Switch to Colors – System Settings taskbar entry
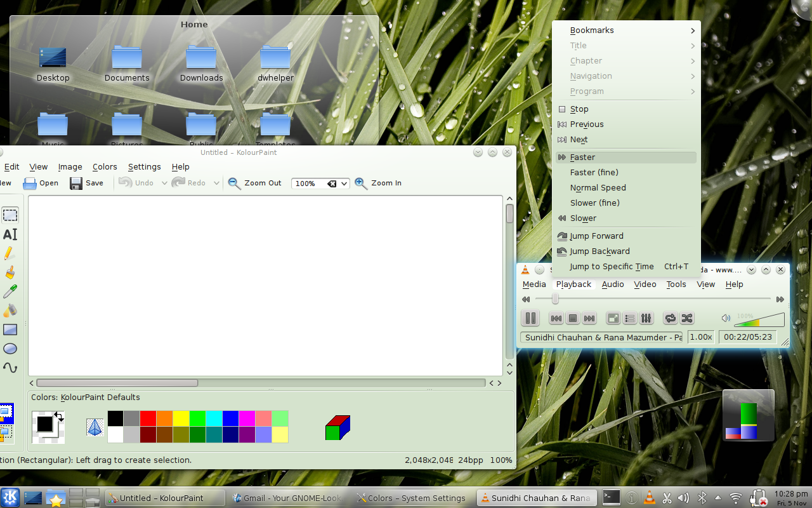The image size is (812, 508). [411, 498]
